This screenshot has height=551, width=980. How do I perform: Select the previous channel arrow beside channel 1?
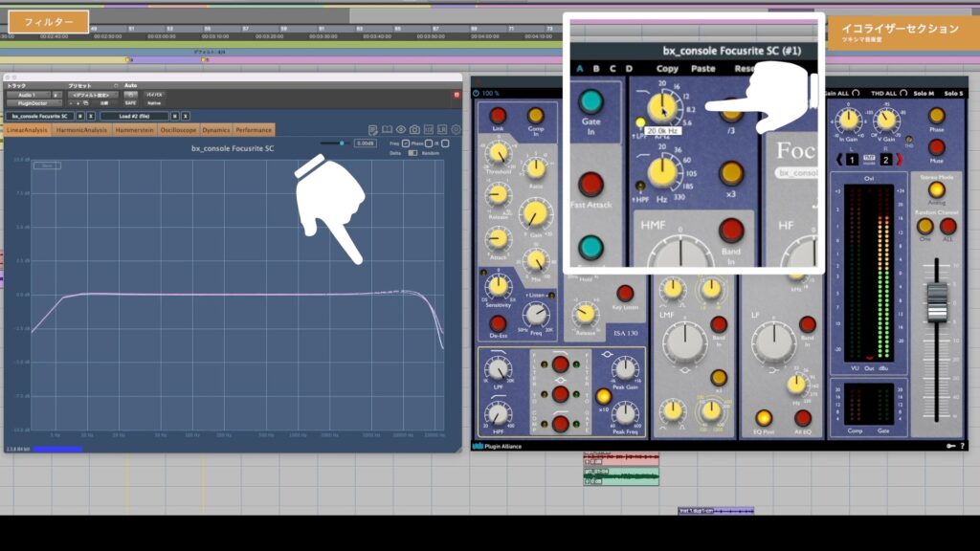point(839,160)
